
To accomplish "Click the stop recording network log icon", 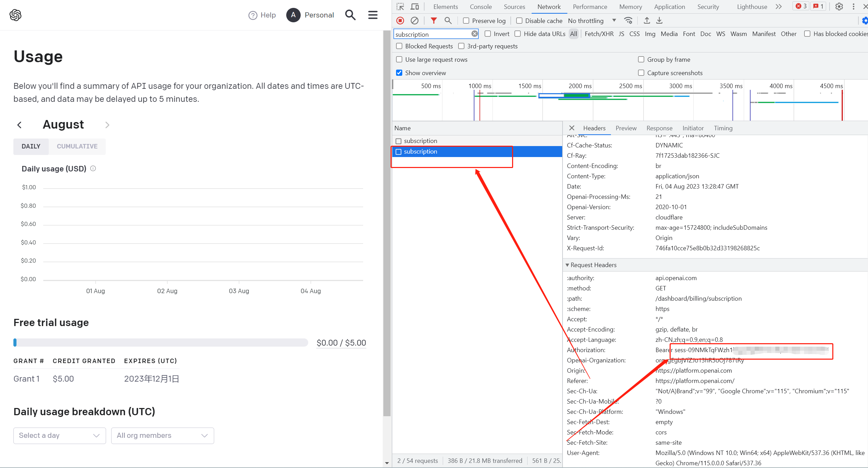I will tap(400, 21).
